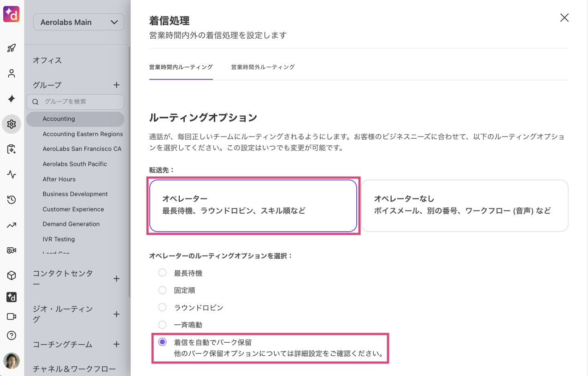588x376 pixels.
Task: Click the analytics trend arrow icon
Action: tap(12, 225)
